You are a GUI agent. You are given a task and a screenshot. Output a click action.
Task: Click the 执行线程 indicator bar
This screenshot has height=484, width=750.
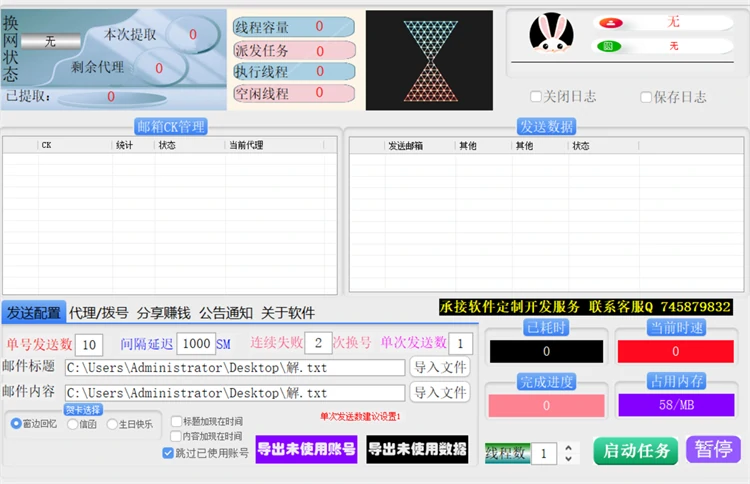294,72
